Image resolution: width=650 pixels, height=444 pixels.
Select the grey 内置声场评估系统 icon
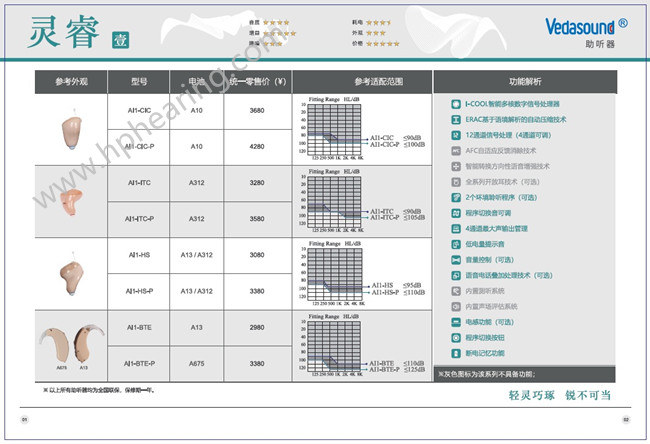point(456,307)
